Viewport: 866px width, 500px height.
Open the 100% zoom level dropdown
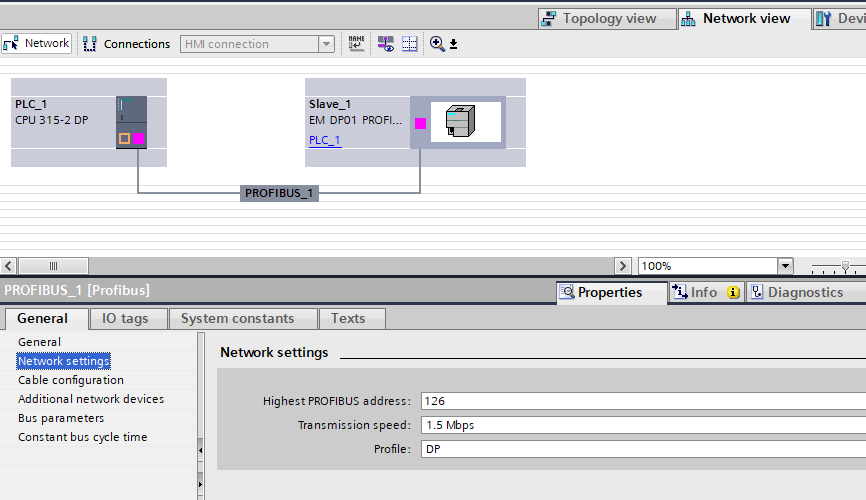(x=785, y=266)
